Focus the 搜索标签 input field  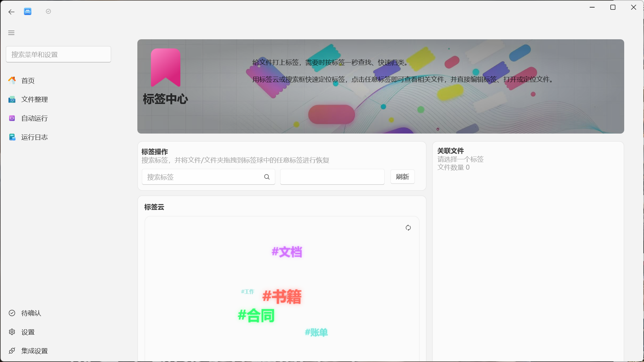208,177
